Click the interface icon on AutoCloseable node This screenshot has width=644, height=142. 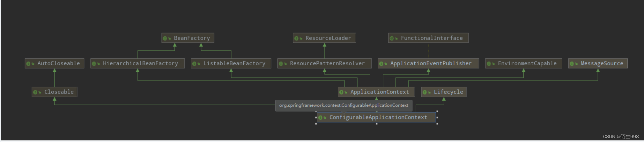(29, 64)
